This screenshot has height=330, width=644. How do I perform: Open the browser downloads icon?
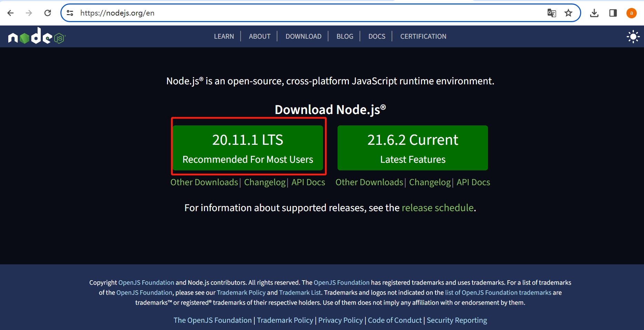pyautogui.click(x=594, y=13)
